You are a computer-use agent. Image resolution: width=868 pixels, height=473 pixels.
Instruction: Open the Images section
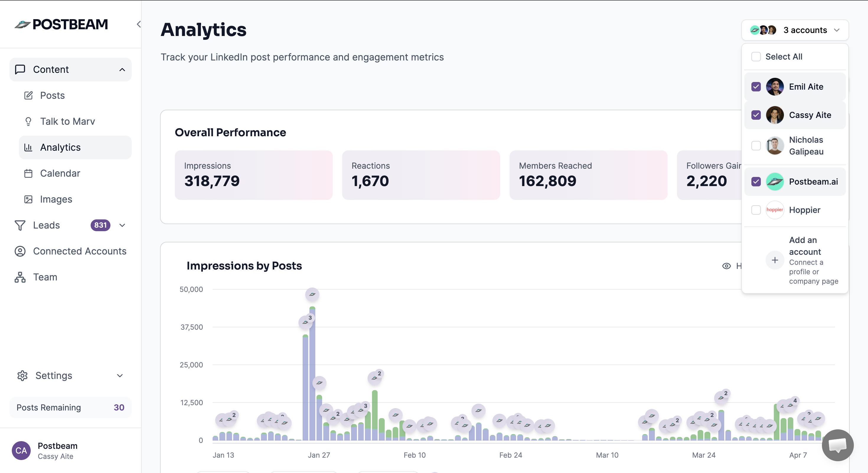[x=56, y=199]
